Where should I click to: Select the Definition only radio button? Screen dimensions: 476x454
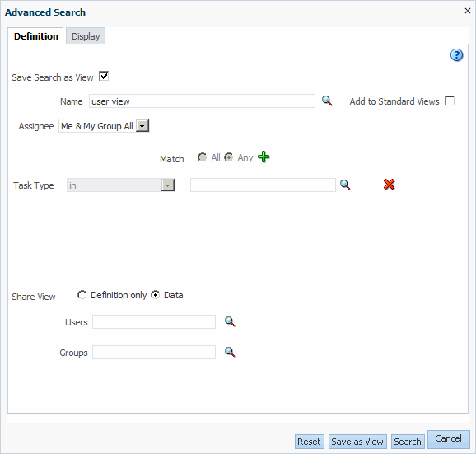pos(82,295)
